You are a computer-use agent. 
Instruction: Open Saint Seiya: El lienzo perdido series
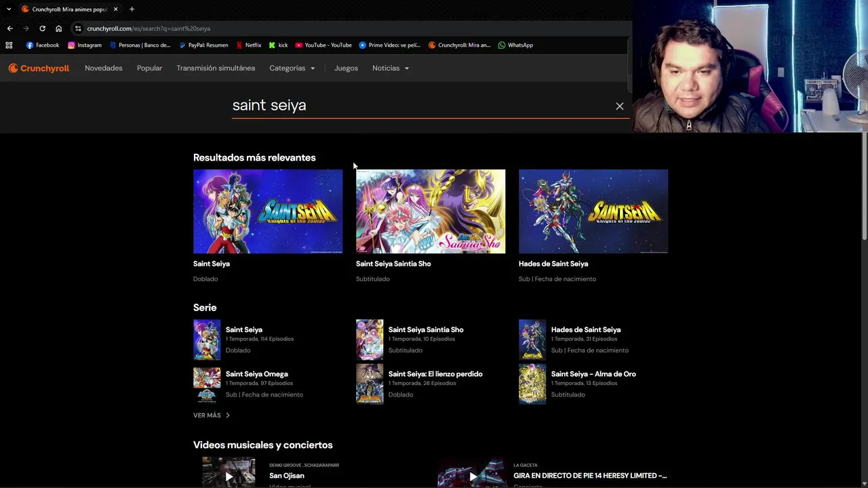click(431, 384)
